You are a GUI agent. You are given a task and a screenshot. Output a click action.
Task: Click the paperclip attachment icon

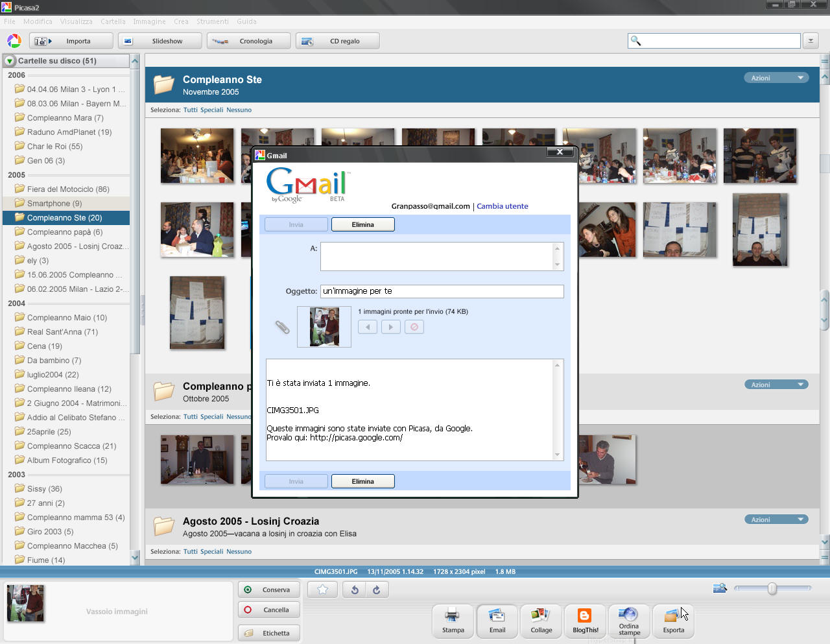(282, 327)
